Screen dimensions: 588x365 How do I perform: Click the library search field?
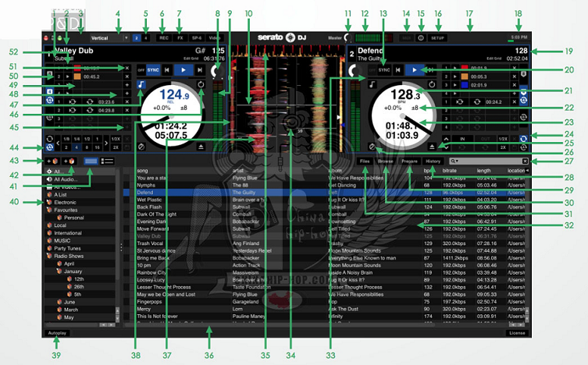[484, 160]
